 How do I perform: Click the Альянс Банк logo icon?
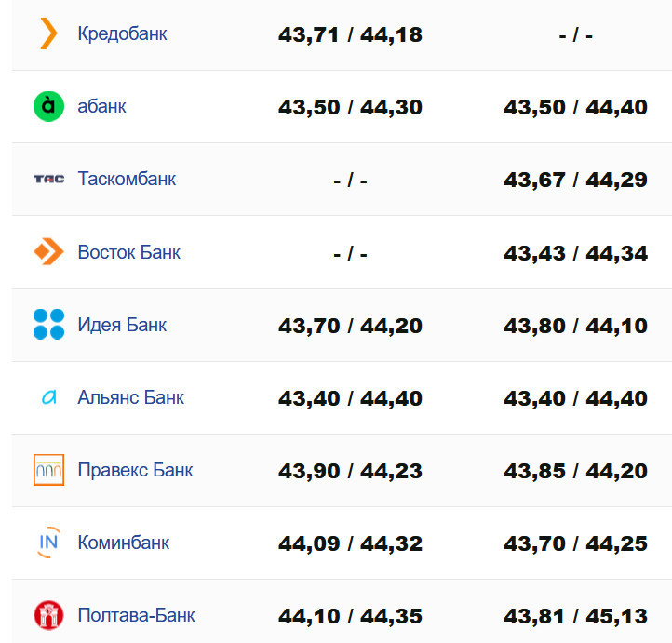click(x=48, y=397)
